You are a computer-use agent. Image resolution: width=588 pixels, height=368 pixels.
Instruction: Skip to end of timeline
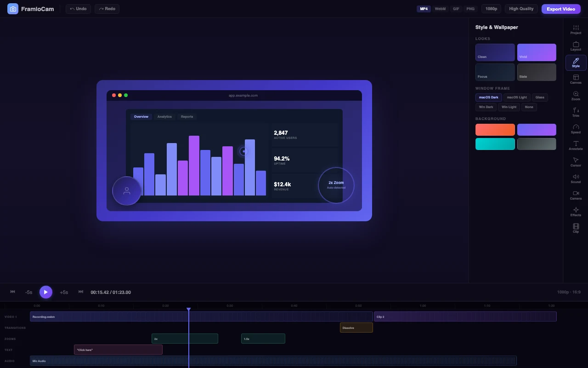coord(81,292)
